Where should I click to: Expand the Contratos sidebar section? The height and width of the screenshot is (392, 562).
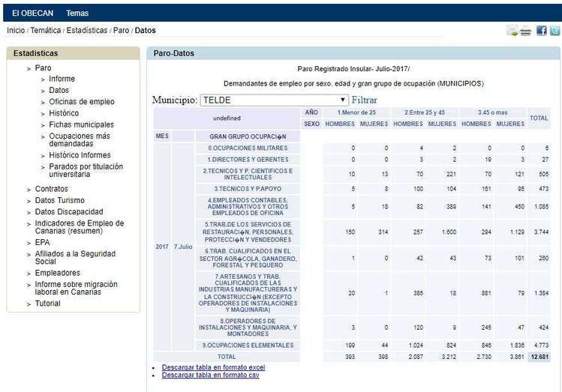pos(51,189)
